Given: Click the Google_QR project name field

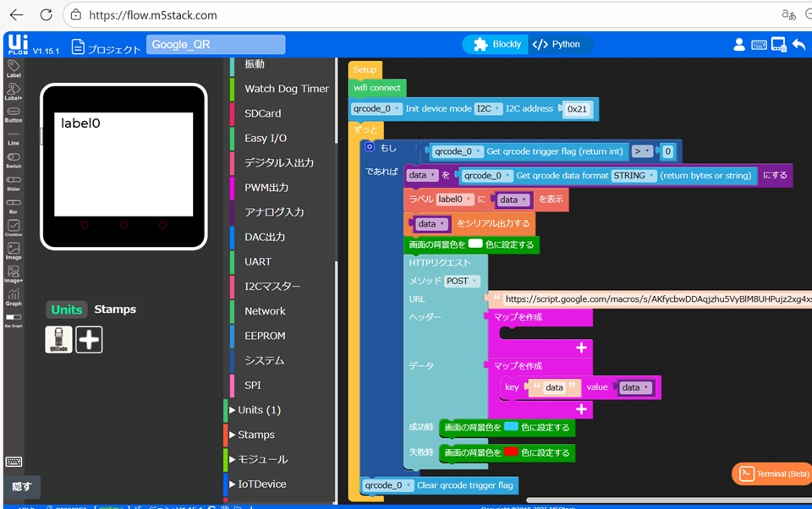Looking at the screenshot, I should (215, 45).
